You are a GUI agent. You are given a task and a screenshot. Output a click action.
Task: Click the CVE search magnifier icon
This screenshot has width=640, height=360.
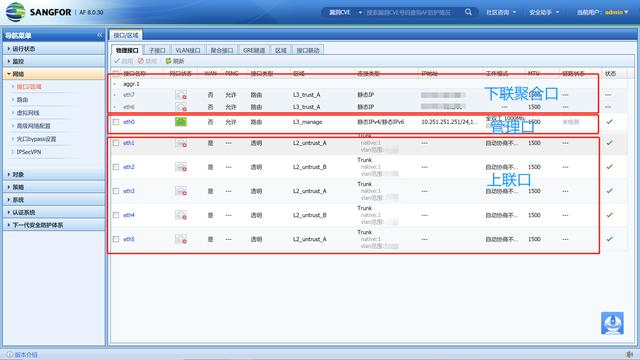pyautogui.click(x=468, y=12)
